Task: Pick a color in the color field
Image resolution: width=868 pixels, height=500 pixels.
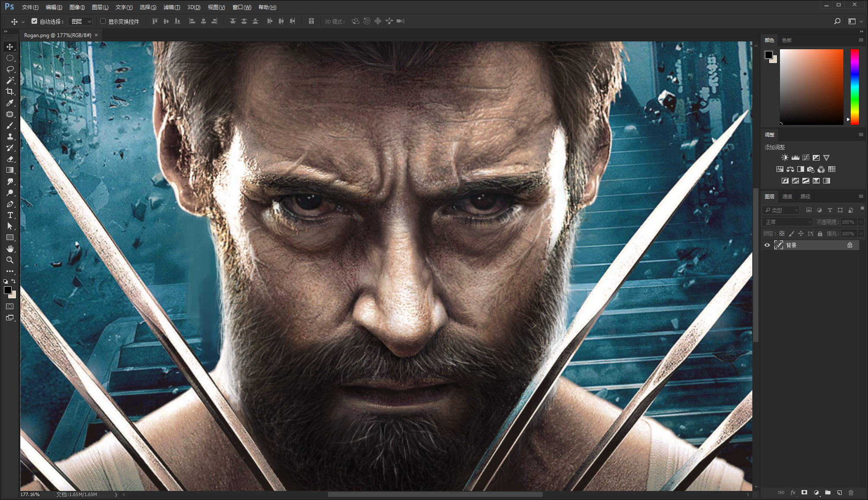Action: coord(811,87)
